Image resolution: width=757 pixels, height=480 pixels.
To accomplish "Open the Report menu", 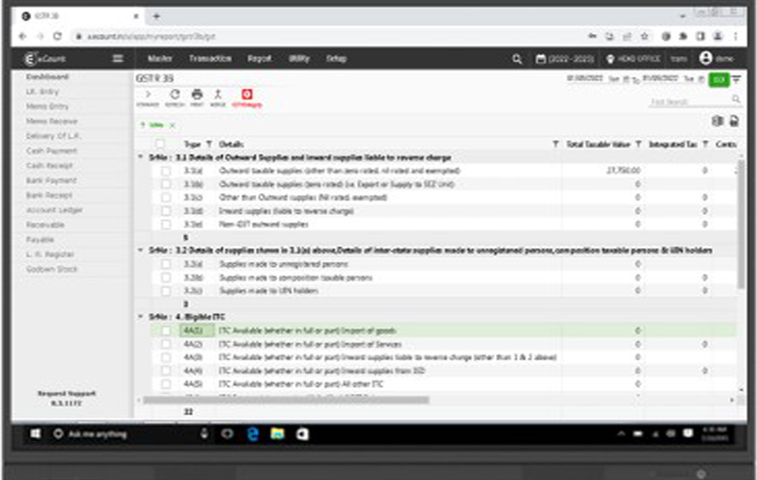I will tap(259, 59).
